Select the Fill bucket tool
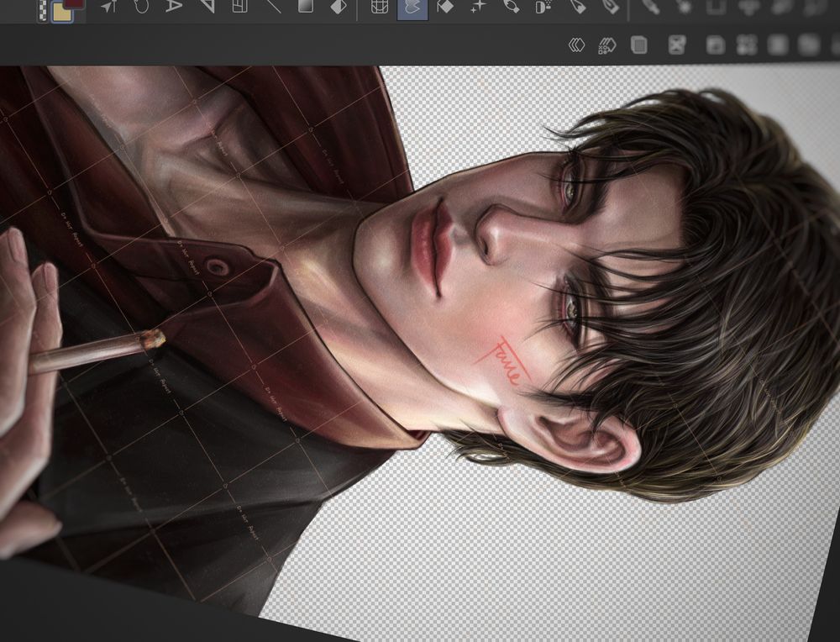 pos(338,6)
